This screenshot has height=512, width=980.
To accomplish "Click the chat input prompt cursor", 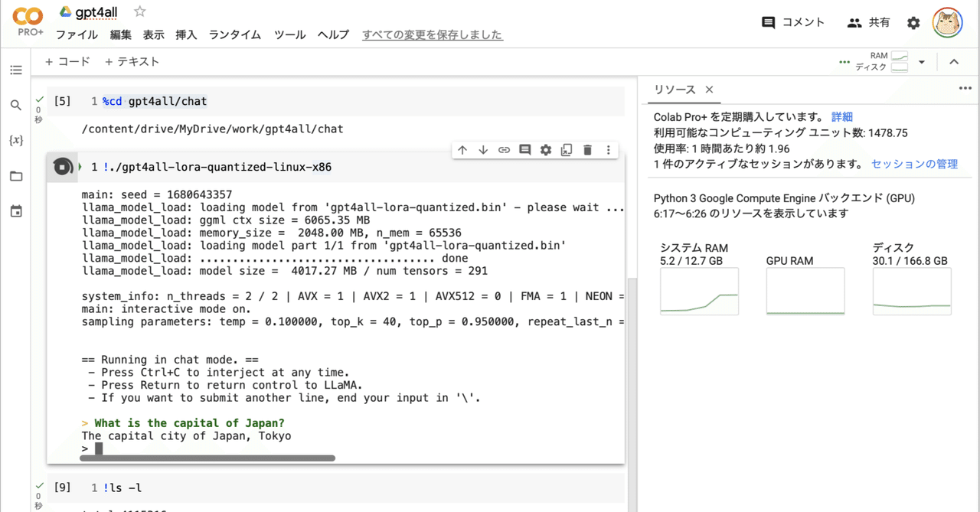I will click(x=99, y=448).
